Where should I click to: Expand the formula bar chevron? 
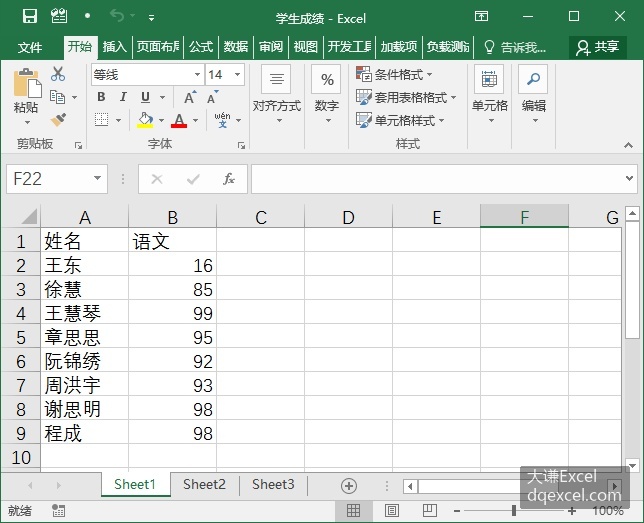[629, 179]
